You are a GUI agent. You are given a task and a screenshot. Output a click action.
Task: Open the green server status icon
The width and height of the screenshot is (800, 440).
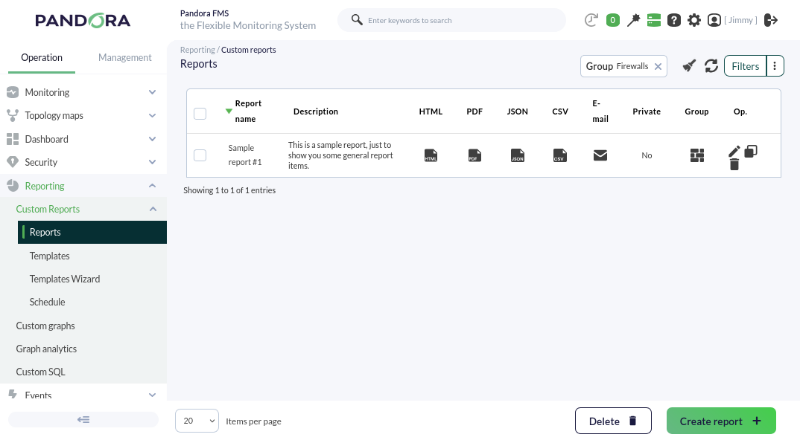[x=654, y=20]
